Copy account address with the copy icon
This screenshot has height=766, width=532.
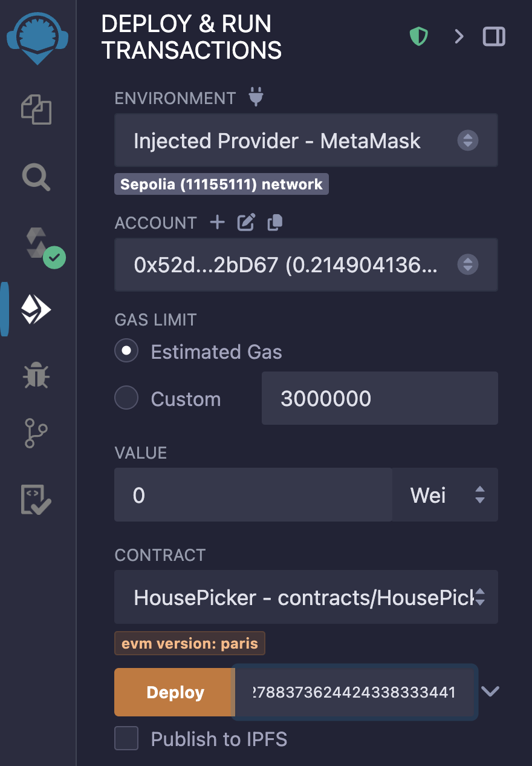[x=275, y=223]
